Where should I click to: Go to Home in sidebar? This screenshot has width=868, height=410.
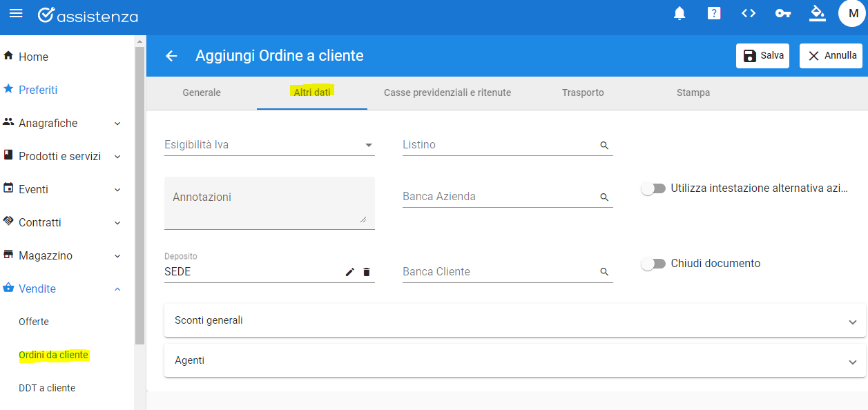33,57
